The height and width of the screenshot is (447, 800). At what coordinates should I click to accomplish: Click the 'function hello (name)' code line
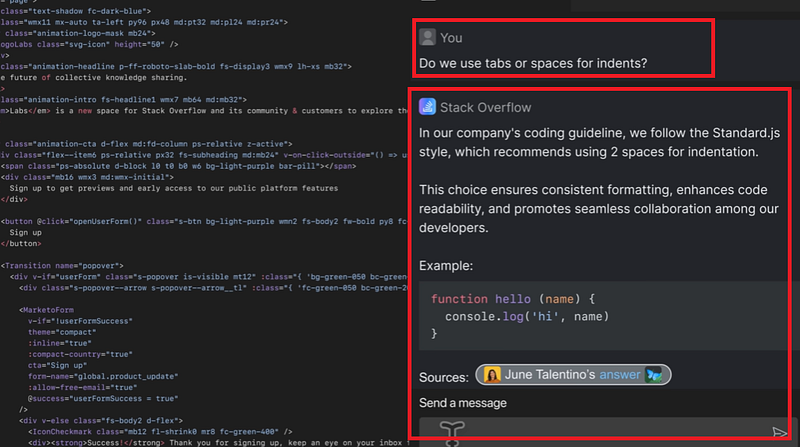tap(513, 299)
